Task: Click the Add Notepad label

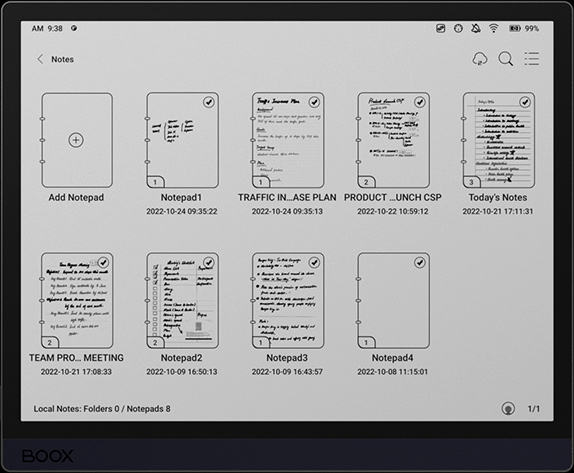Action: point(76,197)
